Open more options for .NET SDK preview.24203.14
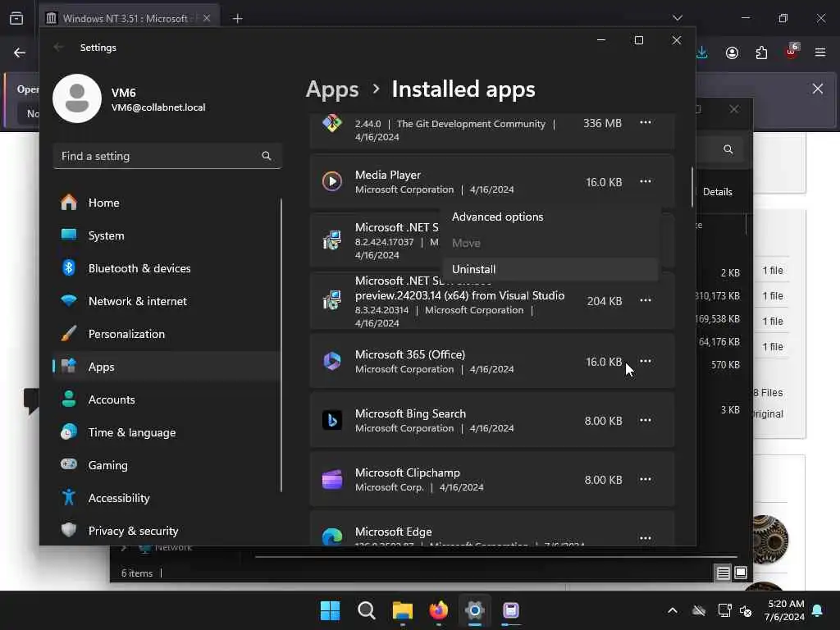Image resolution: width=840 pixels, height=630 pixels. click(x=646, y=300)
